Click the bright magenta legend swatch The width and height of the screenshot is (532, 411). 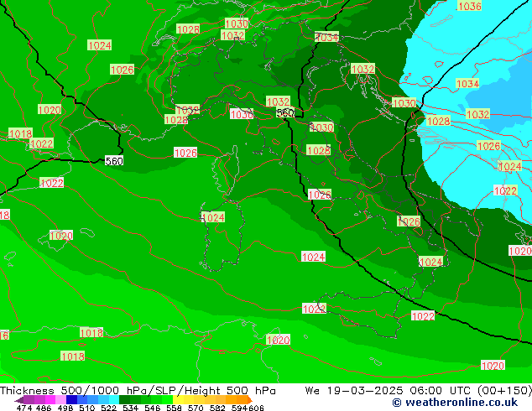click(50, 399)
